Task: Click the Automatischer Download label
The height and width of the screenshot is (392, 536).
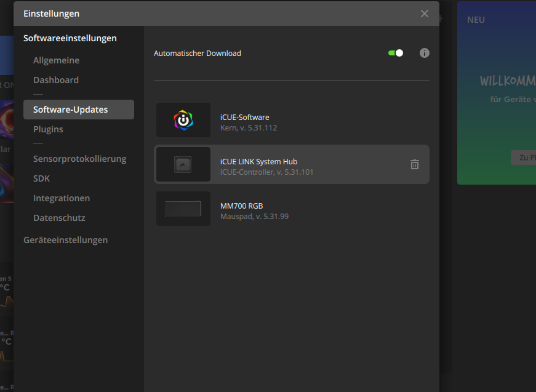Action: [x=198, y=54]
